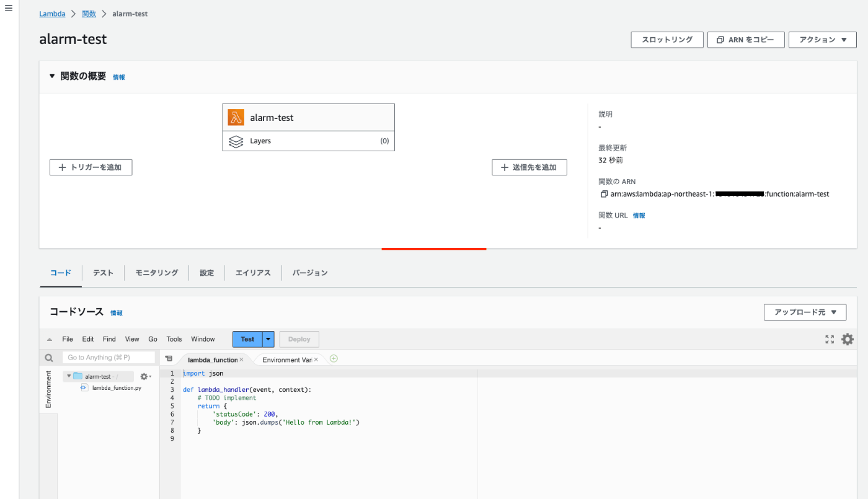Click the search magnifier in editor sidebar

pos(49,358)
